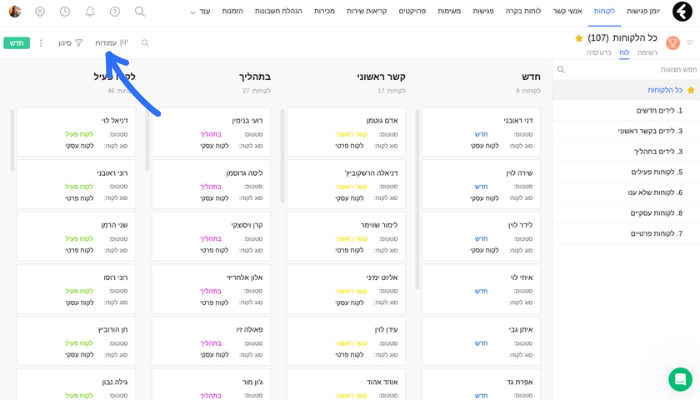
Task: Select the לידים בתהליך view
Action: [626, 152]
